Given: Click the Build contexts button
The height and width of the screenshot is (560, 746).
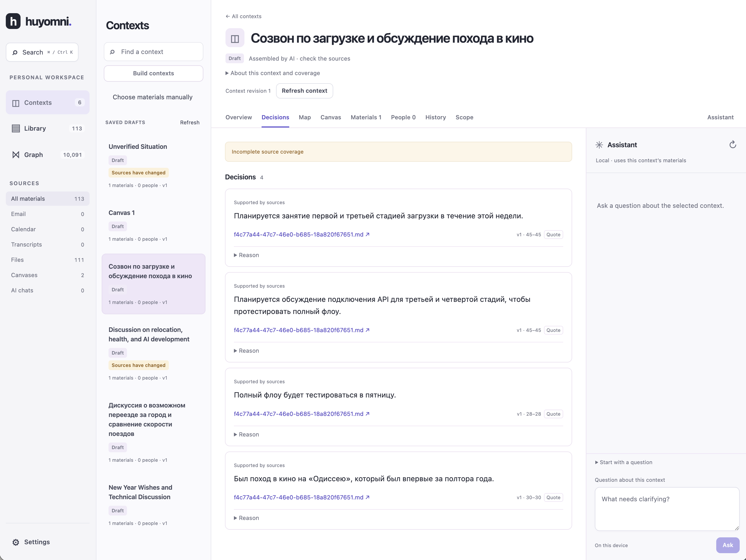Looking at the screenshot, I should coord(154,73).
